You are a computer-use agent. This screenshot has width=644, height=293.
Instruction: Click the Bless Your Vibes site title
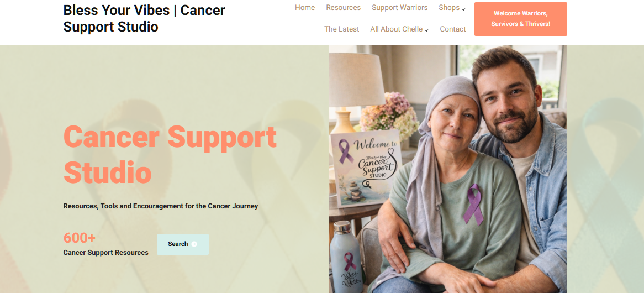click(x=144, y=18)
